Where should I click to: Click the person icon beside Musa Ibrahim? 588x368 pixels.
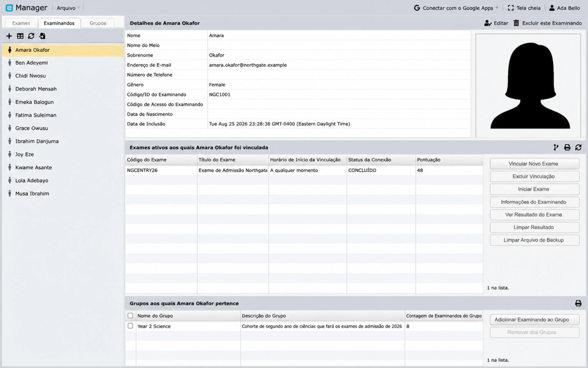pos(10,194)
